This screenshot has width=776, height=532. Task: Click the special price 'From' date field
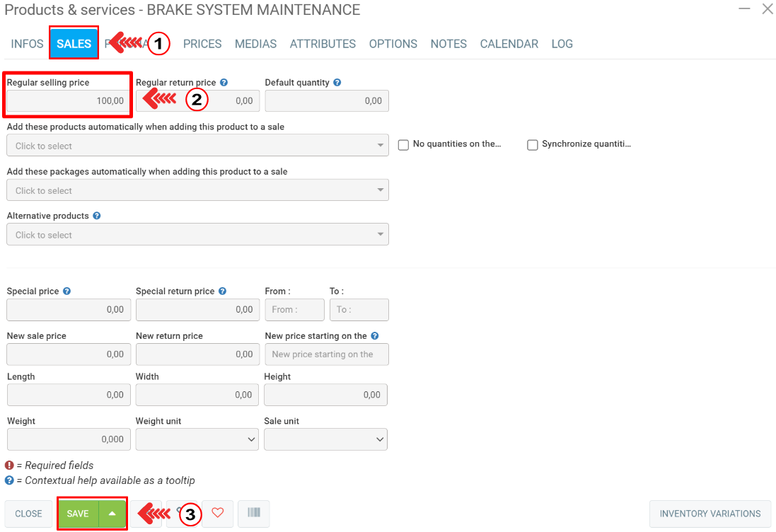tap(294, 310)
